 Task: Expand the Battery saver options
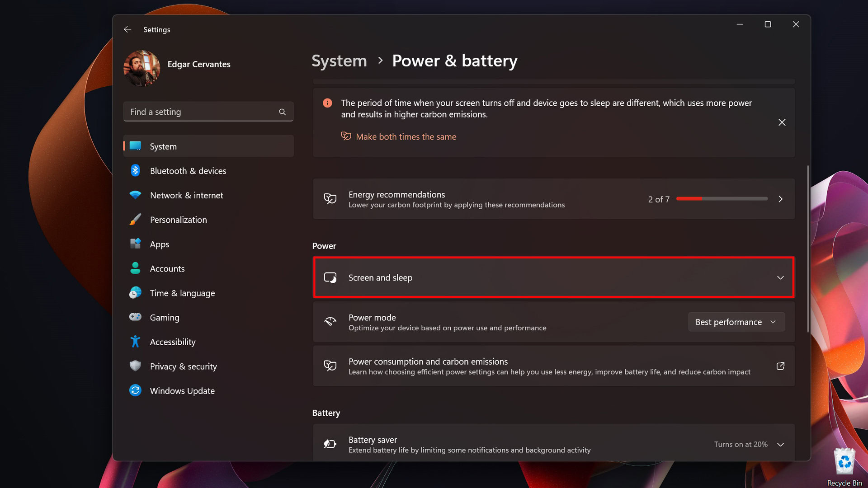(x=780, y=445)
